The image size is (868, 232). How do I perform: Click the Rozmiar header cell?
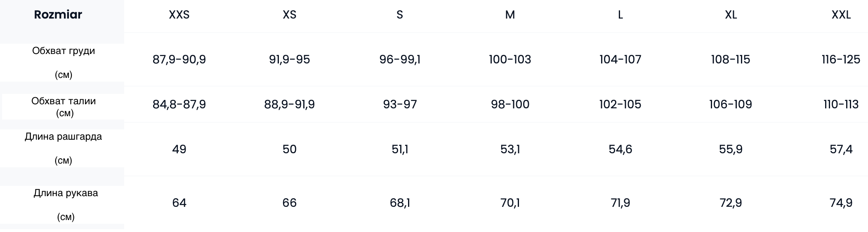(x=58, y=15)
